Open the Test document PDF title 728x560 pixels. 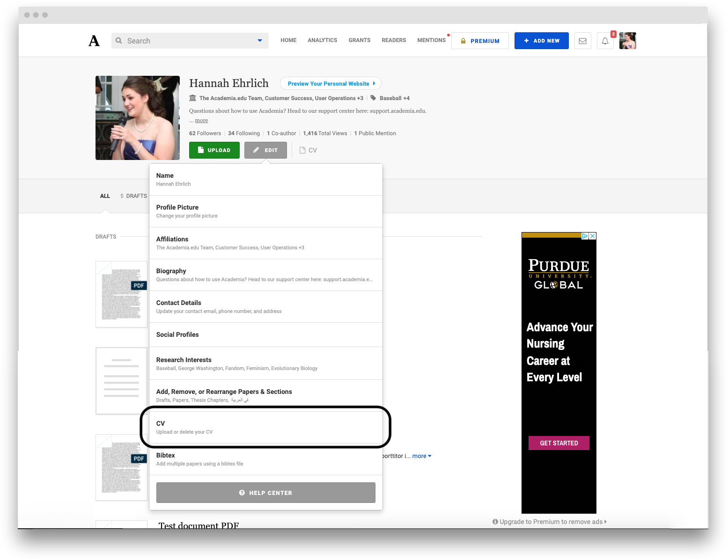199,525
